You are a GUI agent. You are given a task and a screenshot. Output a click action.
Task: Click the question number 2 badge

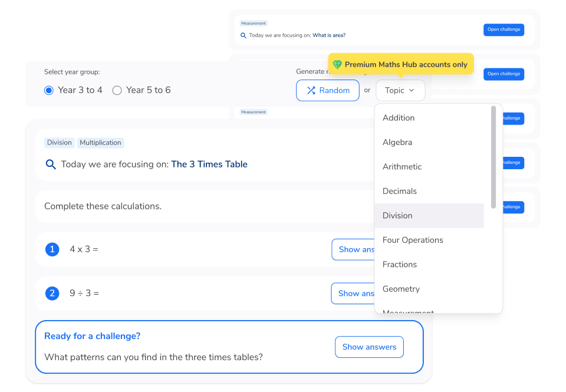tap(52, 293)
